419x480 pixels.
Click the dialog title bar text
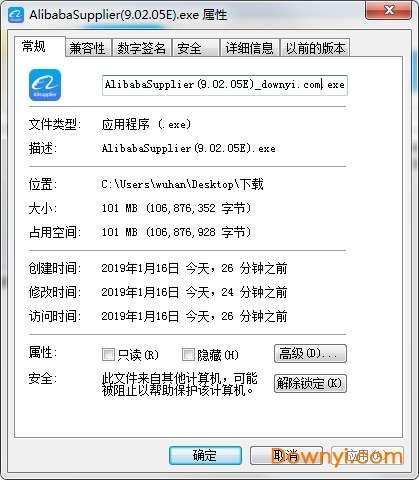click(128, 15)
